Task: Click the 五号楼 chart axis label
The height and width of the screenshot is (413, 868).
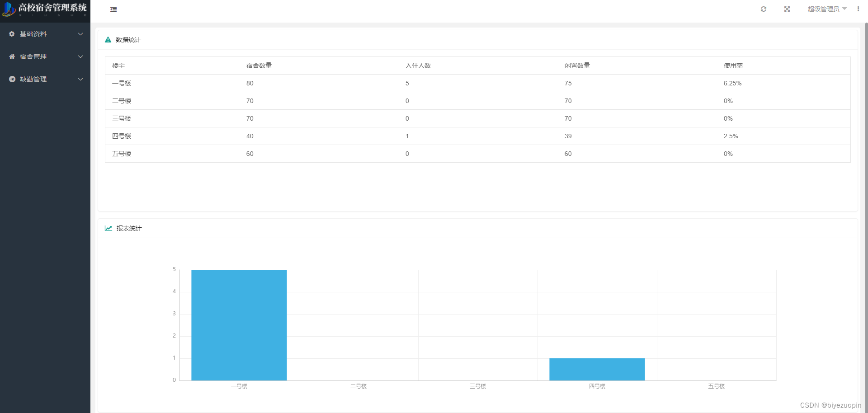Action: (717, 386)
